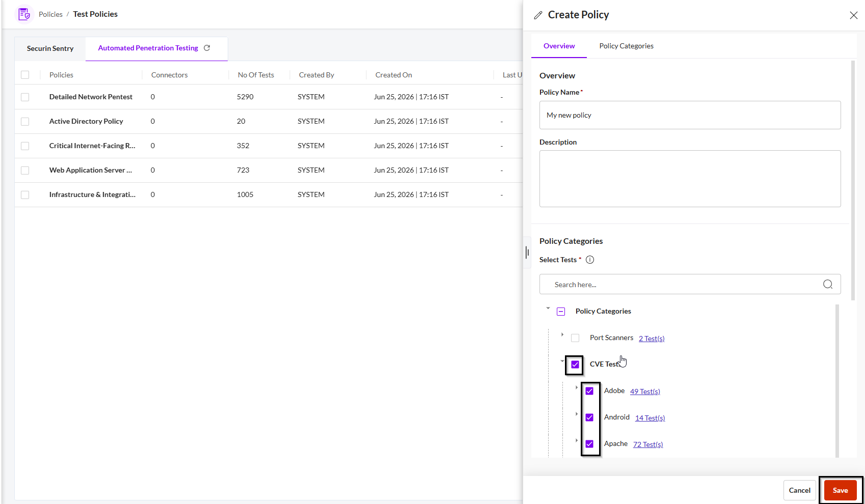The image size is (865, 504).
Task: Refresh the Automated Penetration Testing tab
Action: (x=207, y=48)
